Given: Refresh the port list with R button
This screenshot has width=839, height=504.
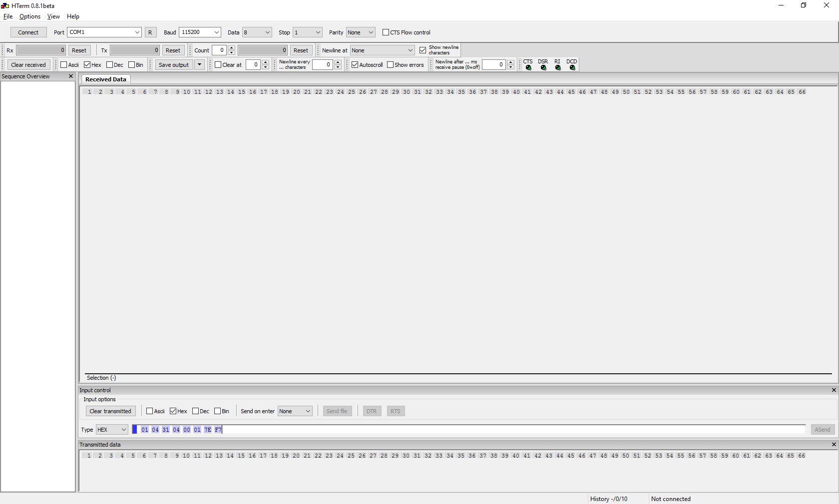Looking at the screenshot, I should (x=150, y=32).
